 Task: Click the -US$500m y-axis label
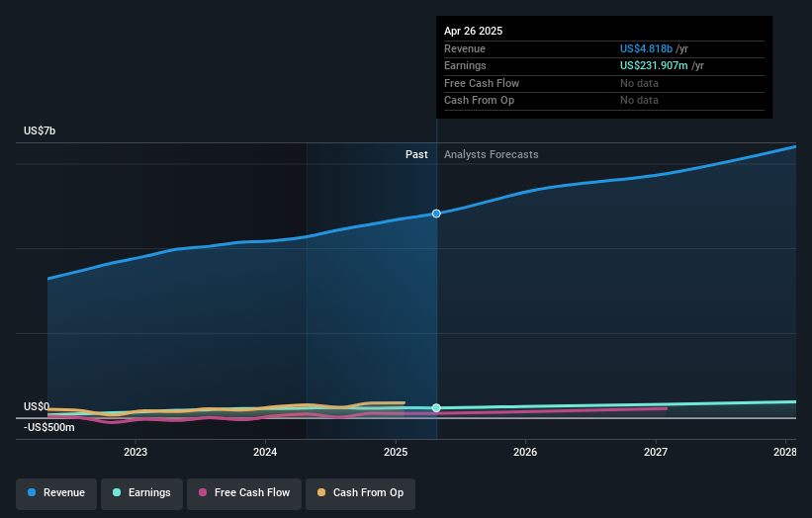[x=49, y=427]
